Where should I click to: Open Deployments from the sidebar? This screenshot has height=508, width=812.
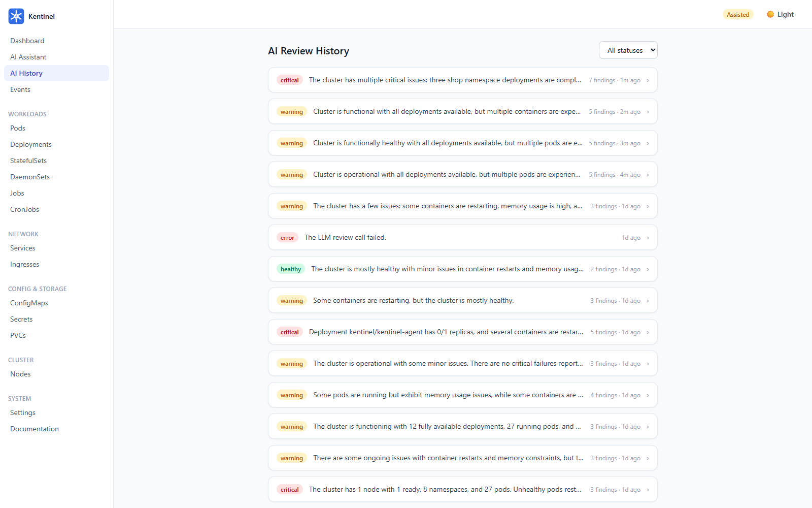click(56, 144)
